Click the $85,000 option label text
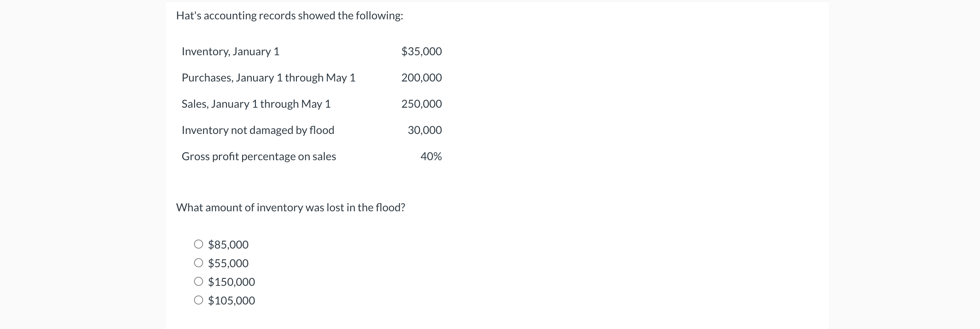Viewport: 980px width, 329px height. [228, 244]
